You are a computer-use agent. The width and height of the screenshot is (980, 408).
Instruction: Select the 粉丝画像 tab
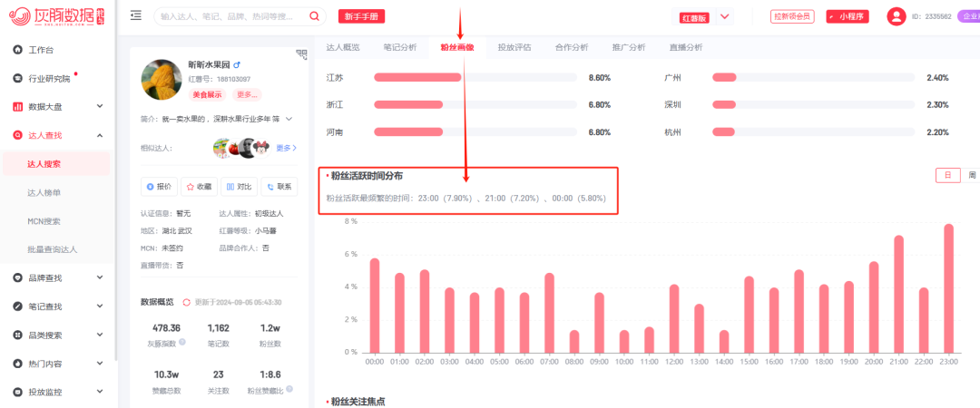457,47
